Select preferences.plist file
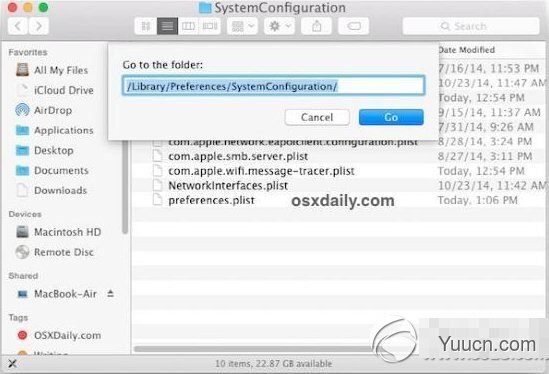Image resolution: width=549 pixels, height=374 pixels. 211,200
